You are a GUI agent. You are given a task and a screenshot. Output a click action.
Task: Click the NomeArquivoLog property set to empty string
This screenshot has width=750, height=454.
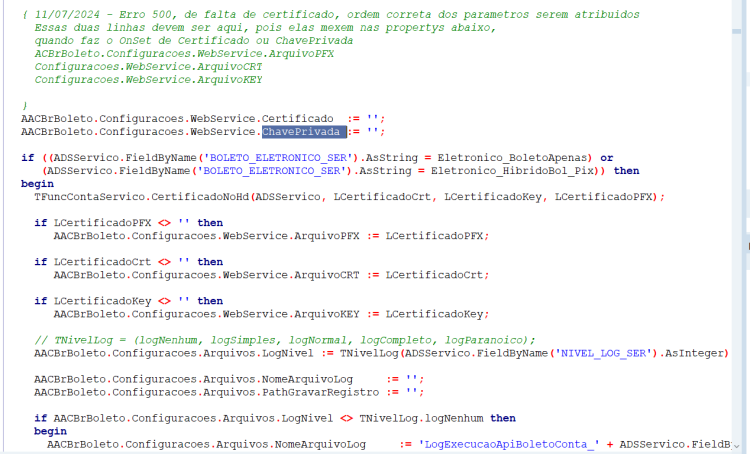coord(307,379)
